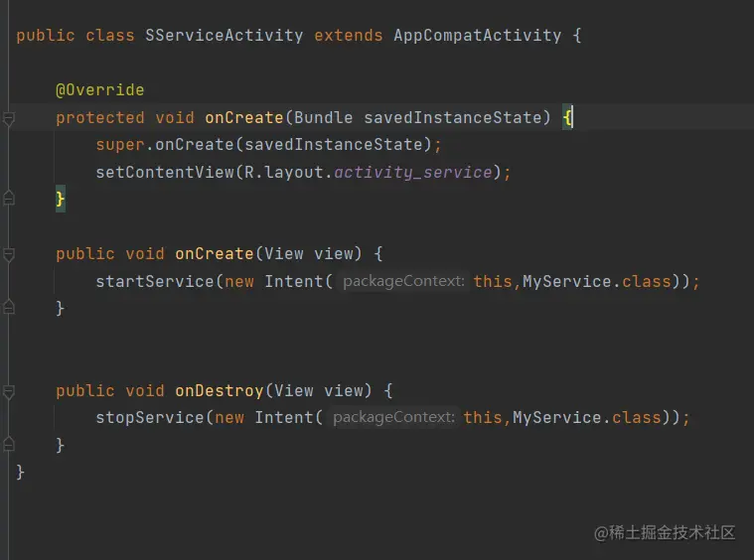Click the @Override annotation
This screenshot has width=754, height=560.
tap(100, 90)
